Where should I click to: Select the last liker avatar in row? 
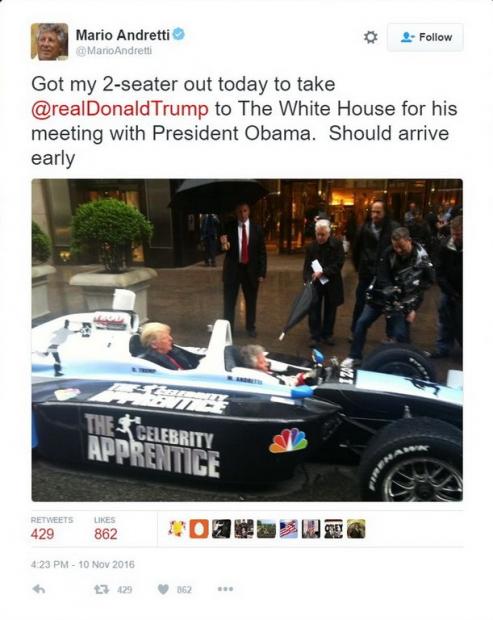tap(356, 529)
